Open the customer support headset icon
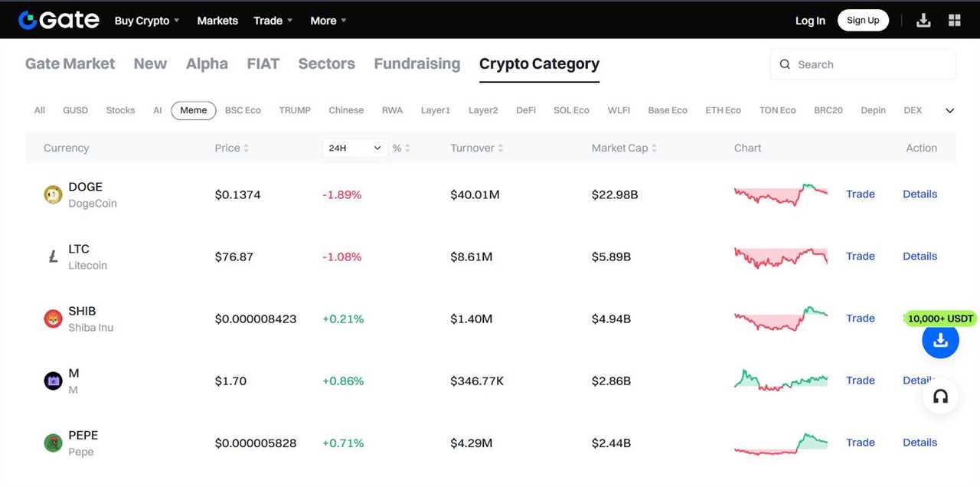The image size is (980, 487). pyautogui.click(x=940, y=397)
